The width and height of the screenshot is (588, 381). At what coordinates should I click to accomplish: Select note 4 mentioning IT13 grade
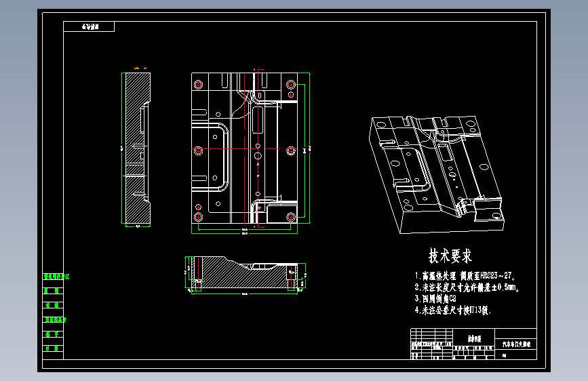452,310
